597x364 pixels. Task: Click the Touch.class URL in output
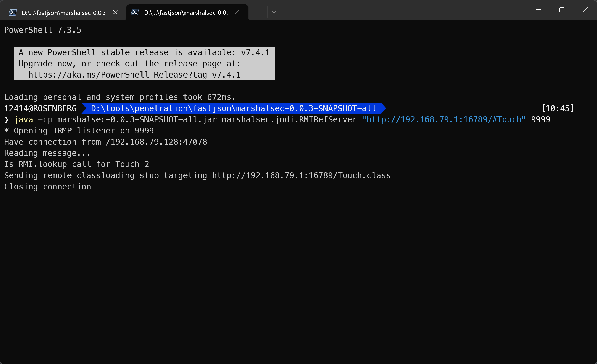point(301,175)
